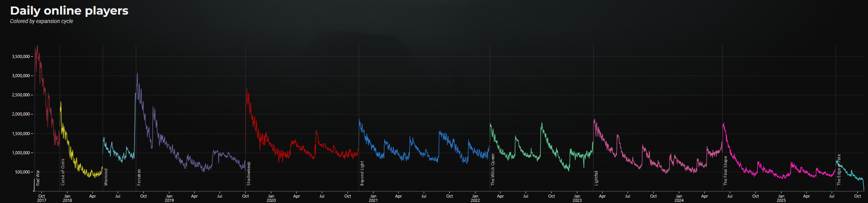Screen dimensions: 868x203
Task: Click the Shadowkeep expansion marker label
Action: point(249,174)
